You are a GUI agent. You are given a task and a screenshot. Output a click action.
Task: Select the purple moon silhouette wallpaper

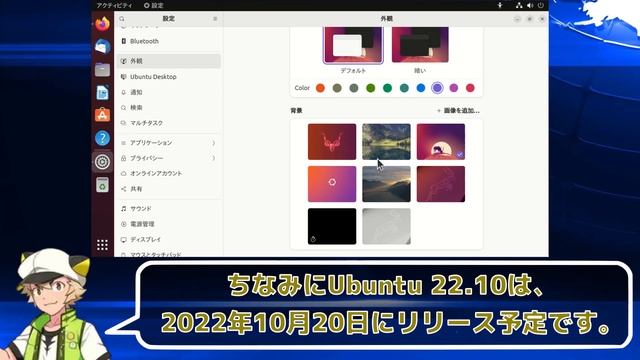tap(441, 142)
